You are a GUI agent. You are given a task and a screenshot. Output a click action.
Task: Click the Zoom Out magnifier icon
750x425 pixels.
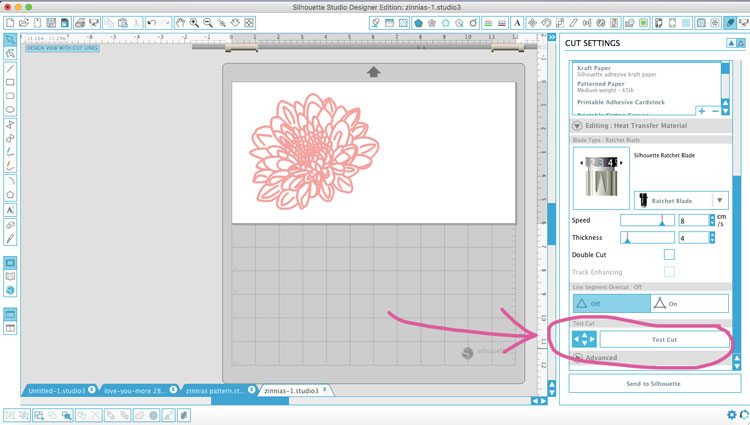coord(208,22)
